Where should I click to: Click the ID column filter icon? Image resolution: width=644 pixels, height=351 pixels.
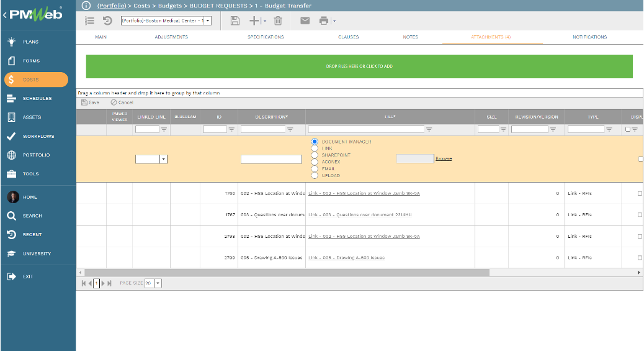pyautogui.click(x=231, y=129)
